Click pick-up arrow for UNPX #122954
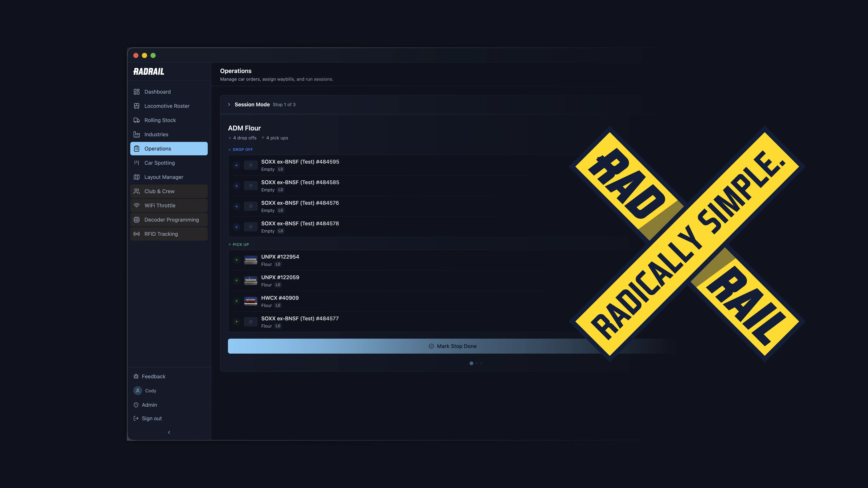 (x=236, y=260)
